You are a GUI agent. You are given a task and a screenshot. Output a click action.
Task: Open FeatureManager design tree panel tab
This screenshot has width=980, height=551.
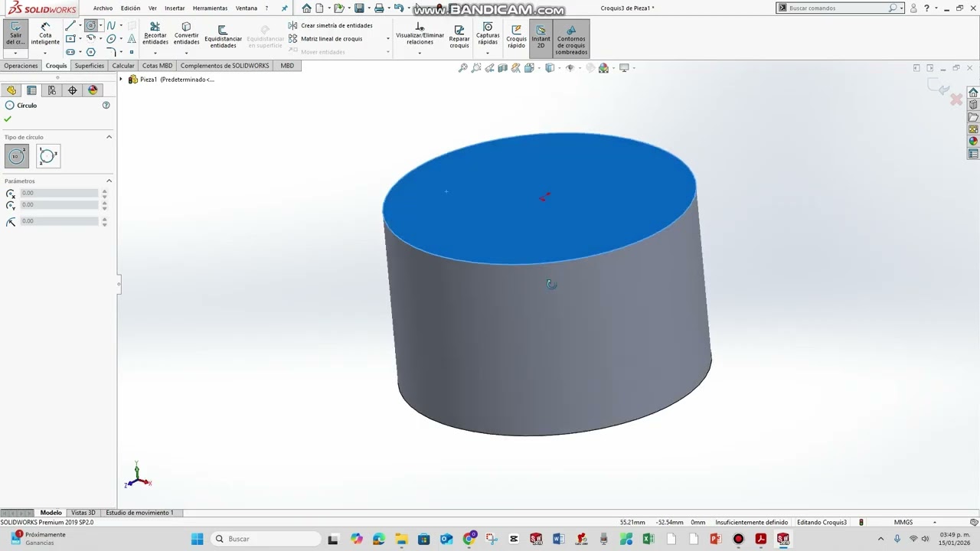[x=11, y=90]
